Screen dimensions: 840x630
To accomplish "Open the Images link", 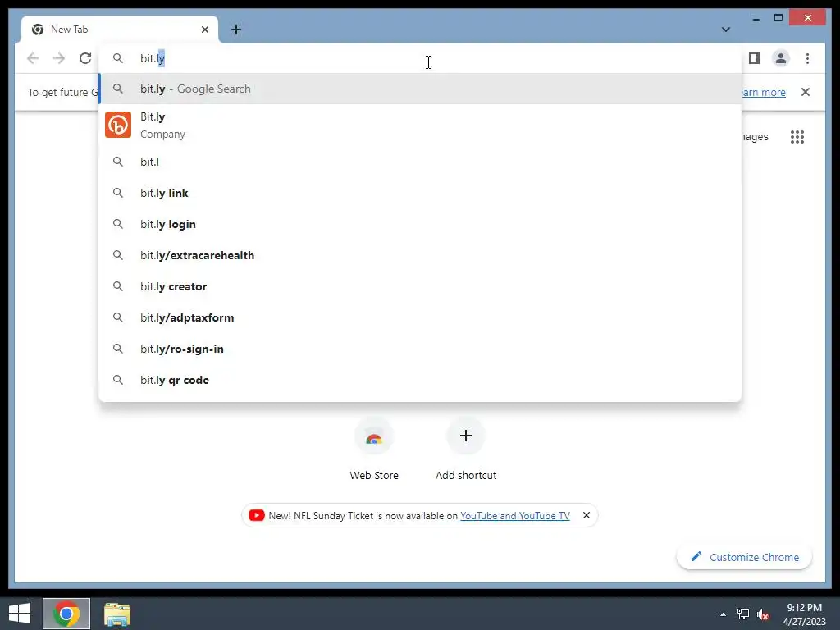I will pyautogui.click(x=755, y=137).
